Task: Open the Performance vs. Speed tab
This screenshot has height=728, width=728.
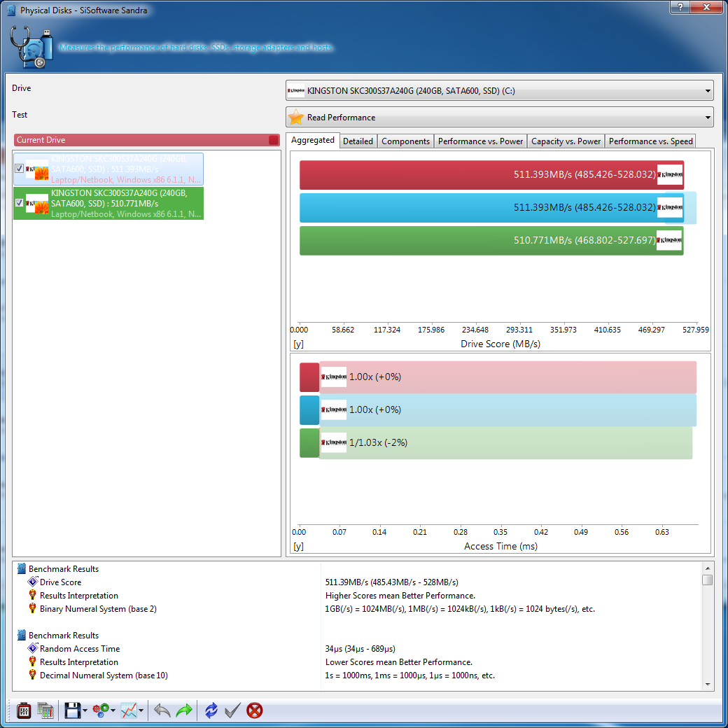Action: coord(650,141)
